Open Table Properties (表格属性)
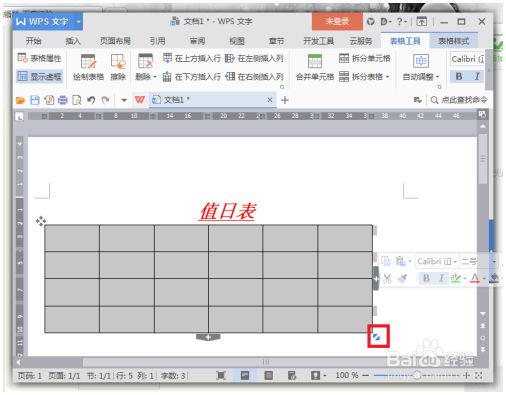506x395 pixels. point(39,58)
